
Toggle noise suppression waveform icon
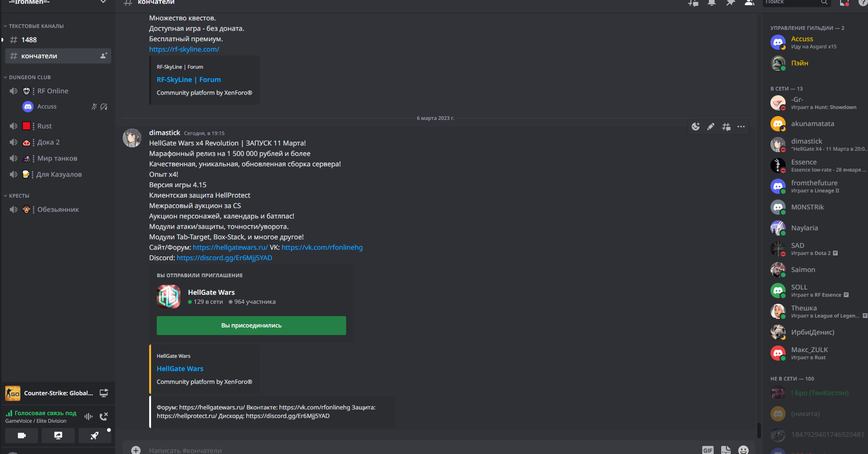pos(89,416)
